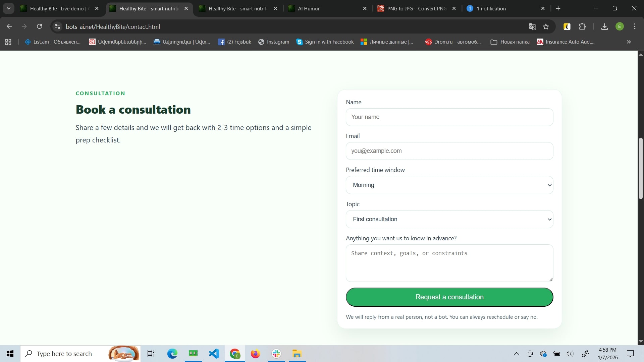Image resolution: width=644 pixels, height=362 pixels.
Task: Open the browser extensions puzzle icon
Action: click(583, 26)
